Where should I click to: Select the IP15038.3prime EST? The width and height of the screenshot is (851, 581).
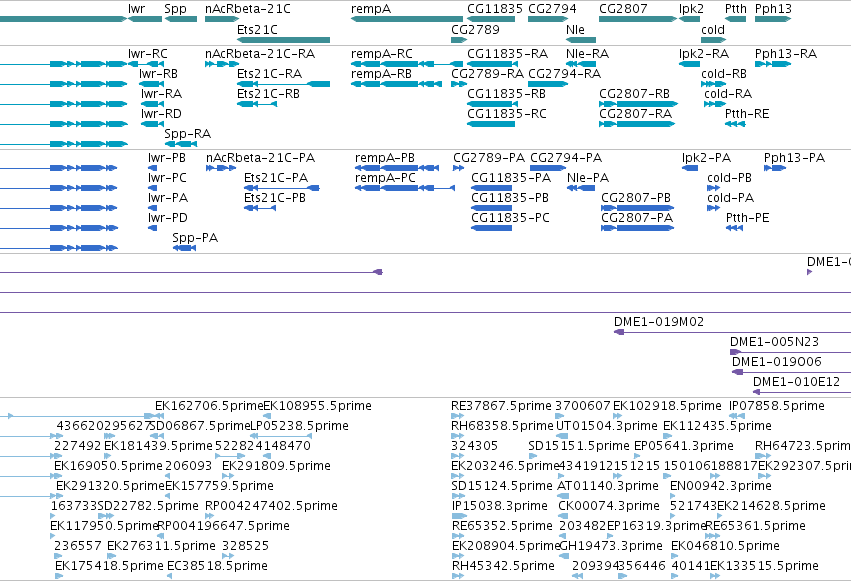(x=459, y=516)
